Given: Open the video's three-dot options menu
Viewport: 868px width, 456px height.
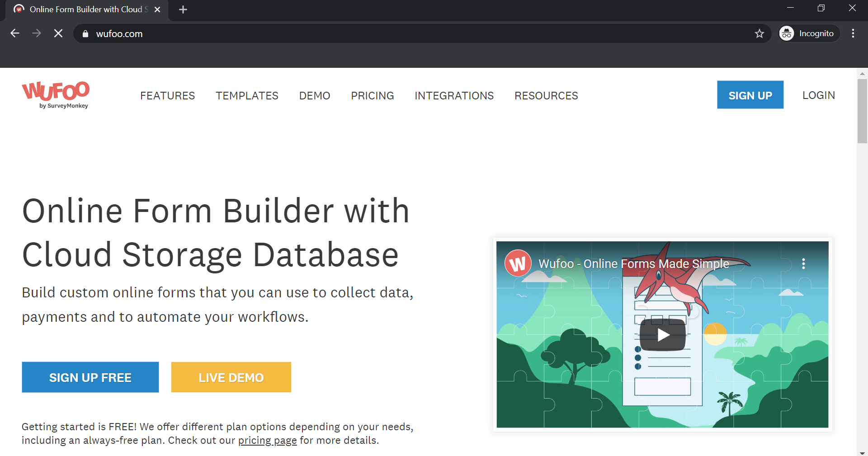Looking at the screenshot, I should [x=803, y=263].
